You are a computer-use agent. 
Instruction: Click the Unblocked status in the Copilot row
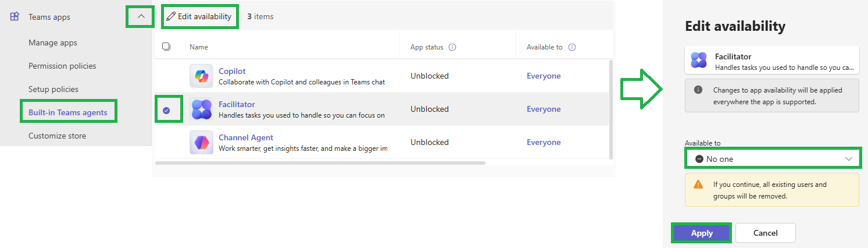[x=430, y=76]
